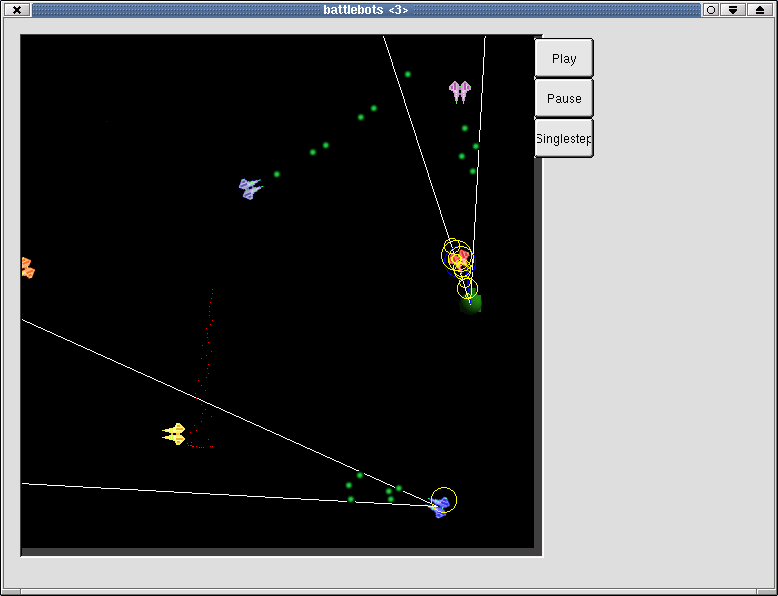Screen dimensions: 778x596
Task: Click the orange ship at left edge
Action: tap(27, 268)
